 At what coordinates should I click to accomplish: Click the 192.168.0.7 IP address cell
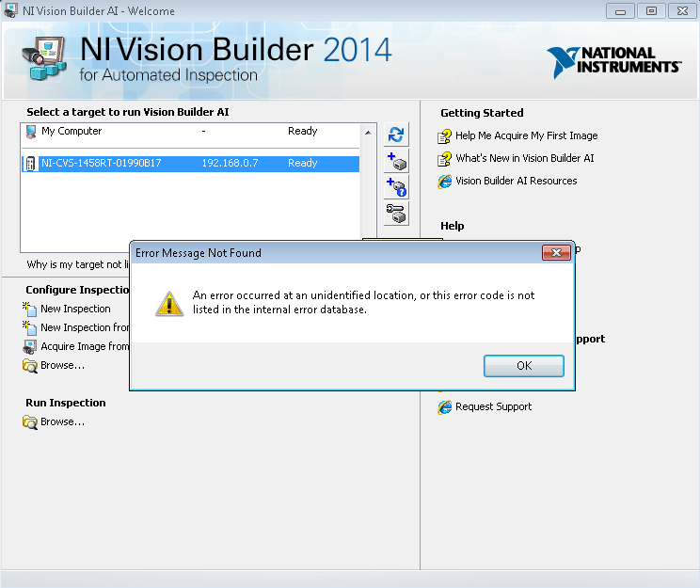(x=230, y=163)
